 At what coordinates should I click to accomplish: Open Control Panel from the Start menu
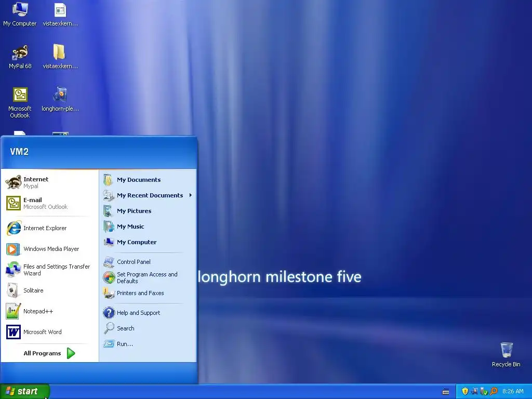pos(148,262)
